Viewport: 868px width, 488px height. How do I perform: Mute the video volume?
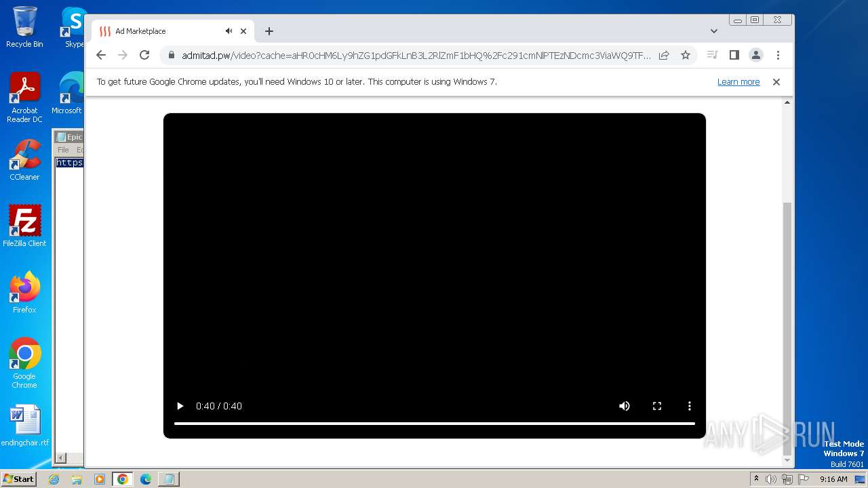click(625, 406)
